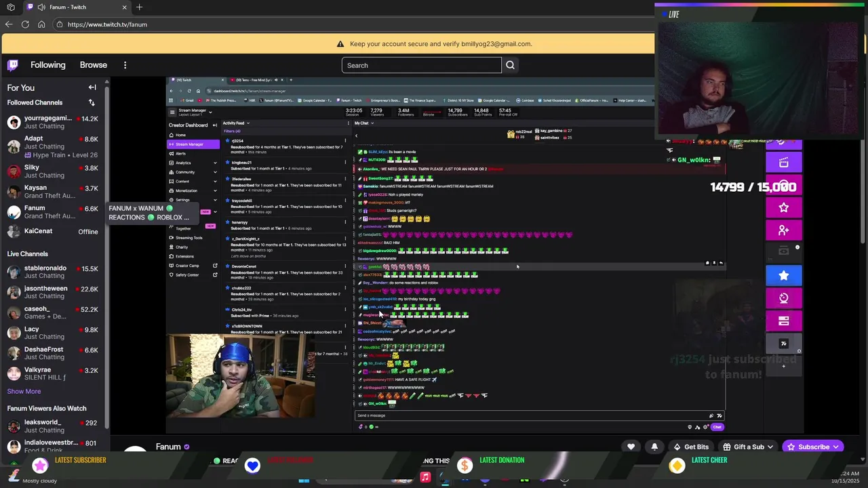Click Show More channels link
868x488 pixels.
tap(24, 391)
